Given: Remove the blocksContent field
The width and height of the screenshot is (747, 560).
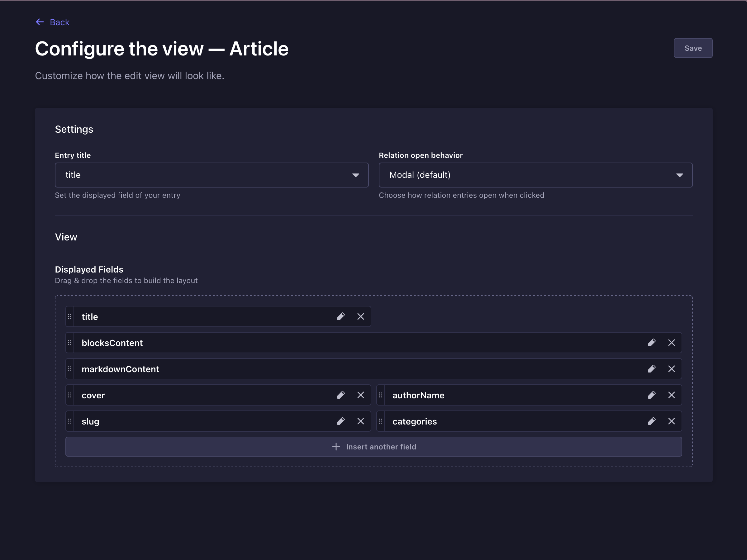Looking at the screenshot, I should pyautogui.click(x=672, y=343).
